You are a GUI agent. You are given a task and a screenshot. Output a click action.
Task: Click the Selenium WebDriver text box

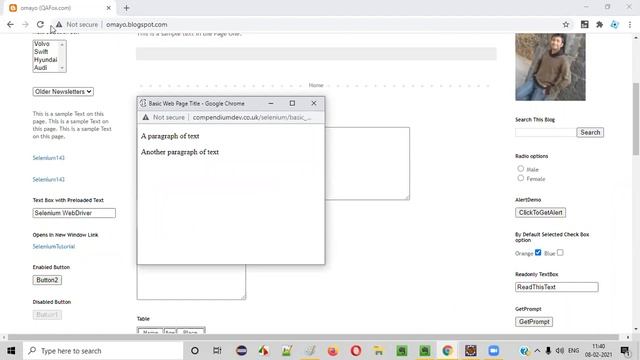click(74, 213)
